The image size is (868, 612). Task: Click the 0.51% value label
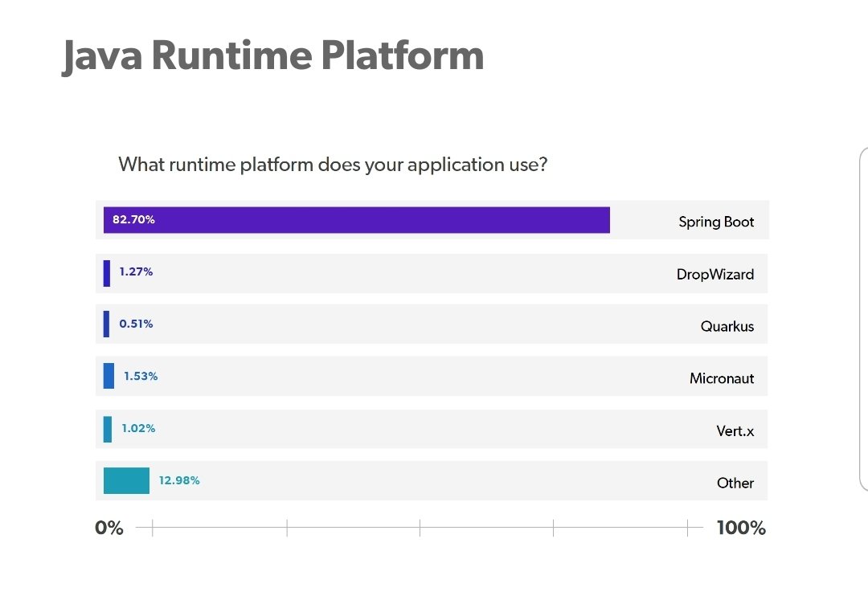[136, 324]
